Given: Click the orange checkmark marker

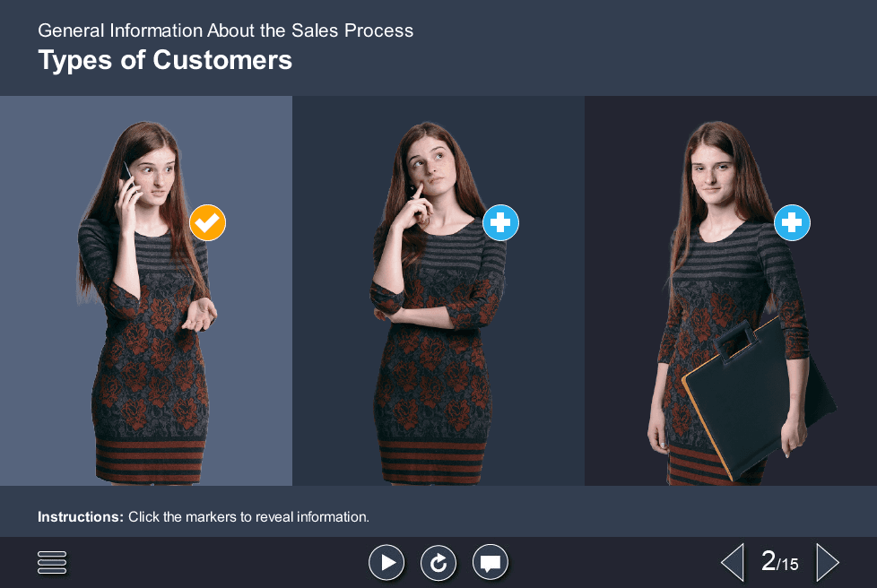Looking at the screenshot, I should click(207, 223).
